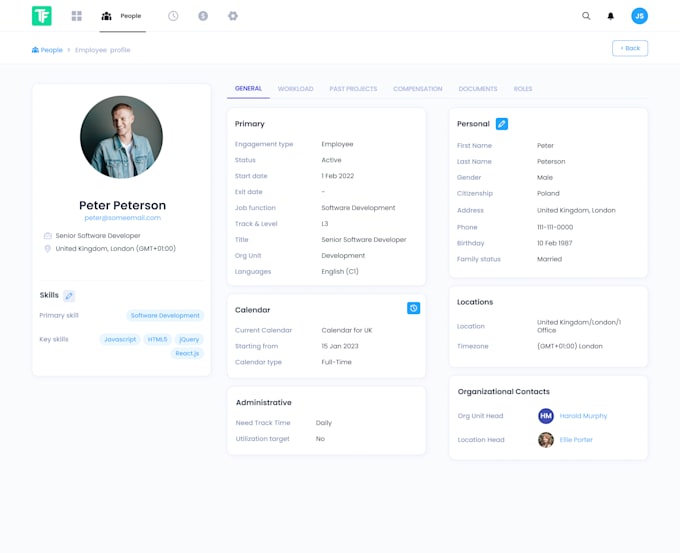Click the location pin icon
The width and height of the screenshot is (680, 553).
pos(48,249)
